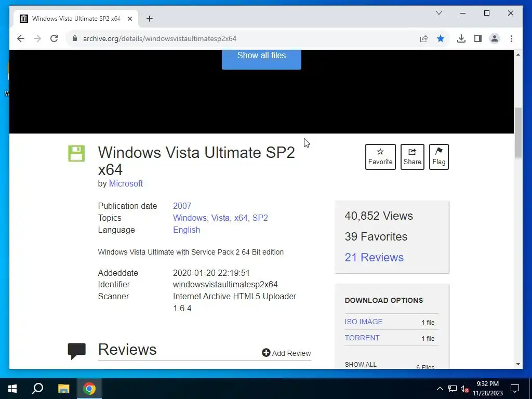This screenshot has height=399, width=532.
Task: Select the Windows Vista Ultimate SP2 x64 tab
Action: point(76,19)
